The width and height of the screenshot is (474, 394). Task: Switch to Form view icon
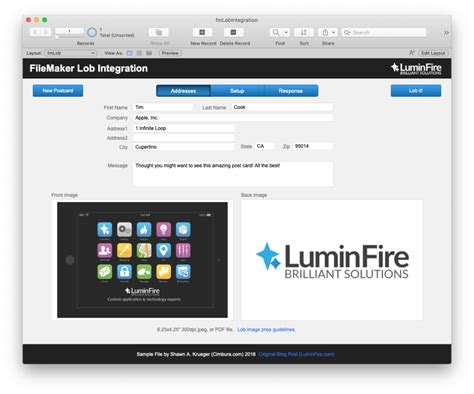tap(130, 53)
